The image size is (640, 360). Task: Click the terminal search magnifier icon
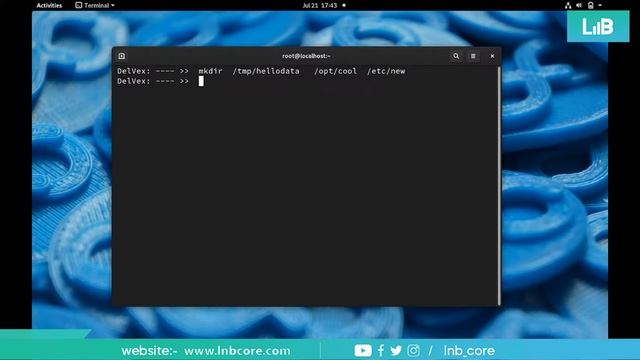click(x=456, y=56)
